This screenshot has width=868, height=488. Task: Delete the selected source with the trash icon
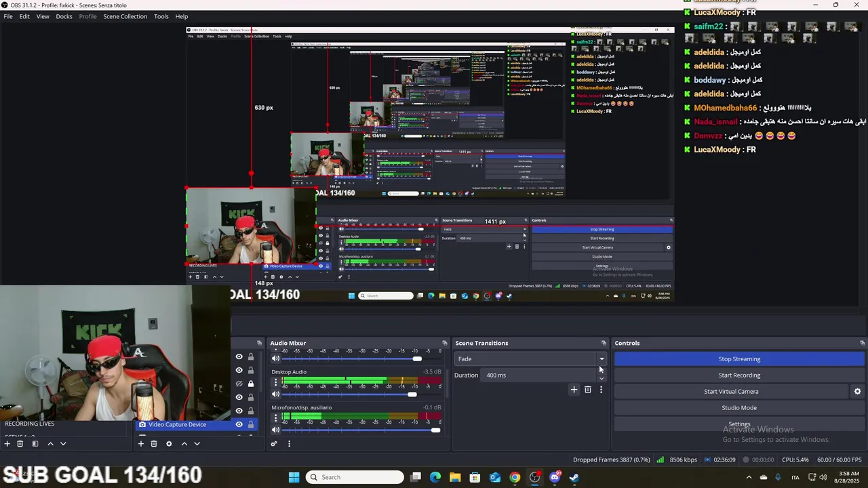click(154, 444)
